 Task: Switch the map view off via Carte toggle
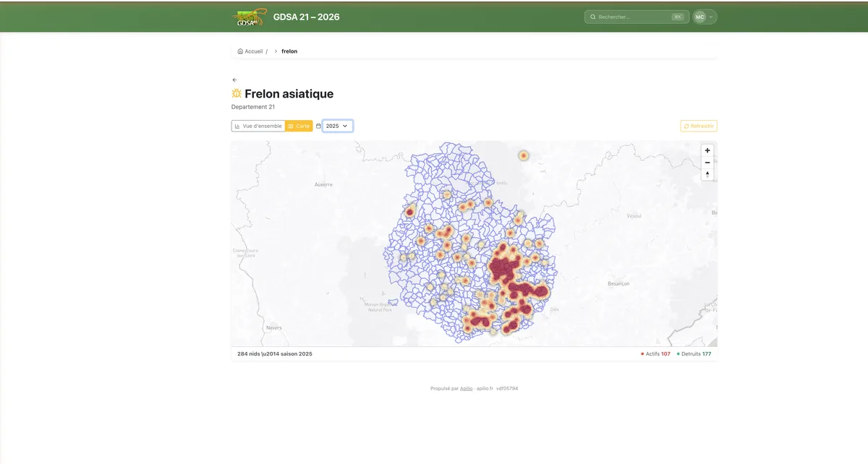(x=299, y=125)
